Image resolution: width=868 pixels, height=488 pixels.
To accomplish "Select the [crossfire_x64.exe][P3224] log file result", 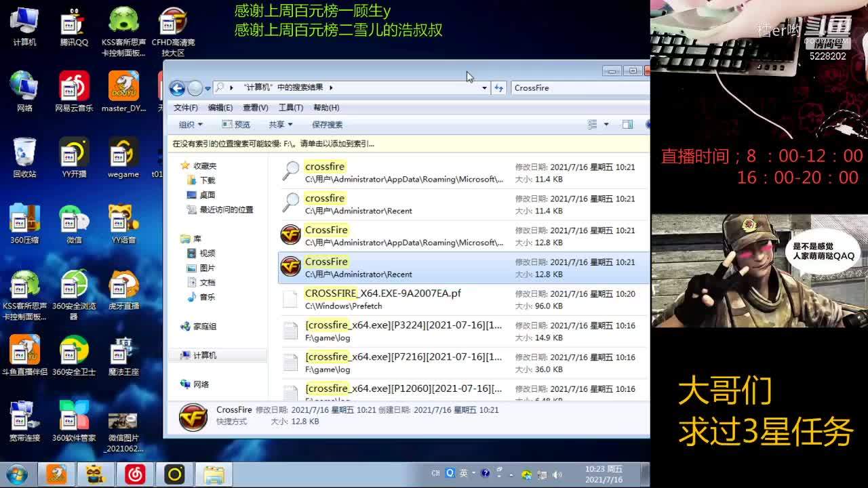I will click(x=464, y=331).
